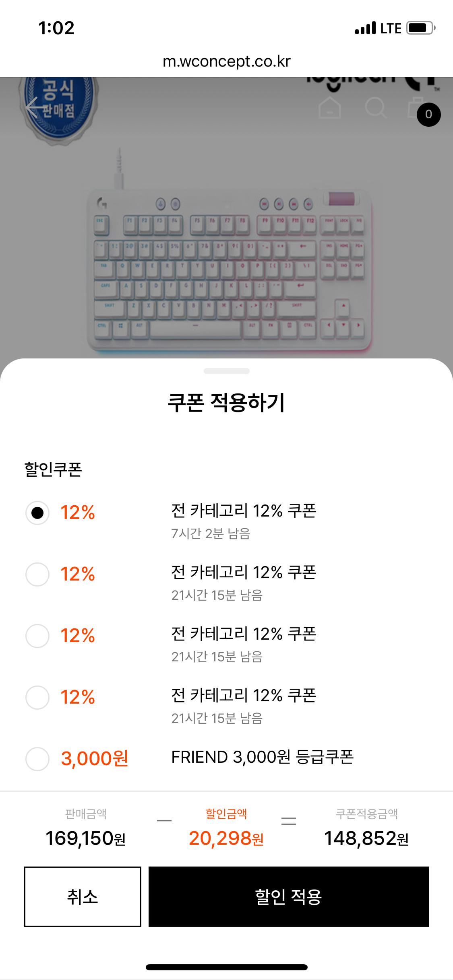Tap the keyboard product image
The width and height of the screenshot is (453, 980).
(x=229, y=270)
